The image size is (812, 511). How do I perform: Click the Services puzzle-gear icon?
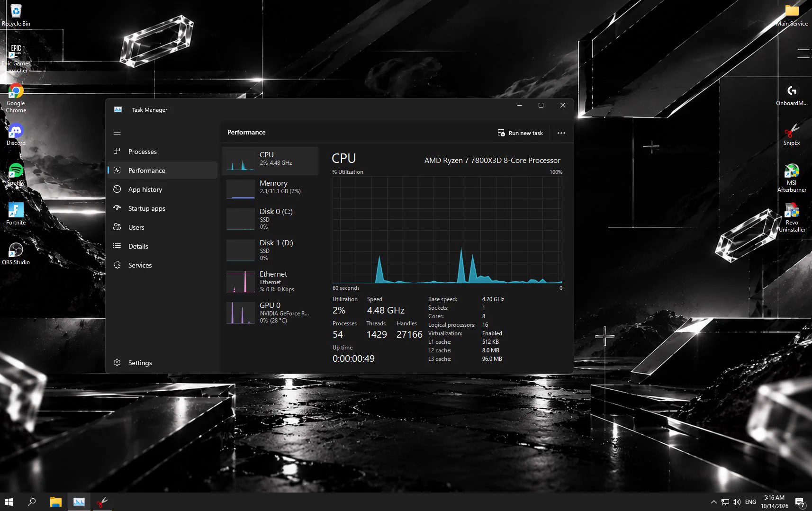pos(117,265)
